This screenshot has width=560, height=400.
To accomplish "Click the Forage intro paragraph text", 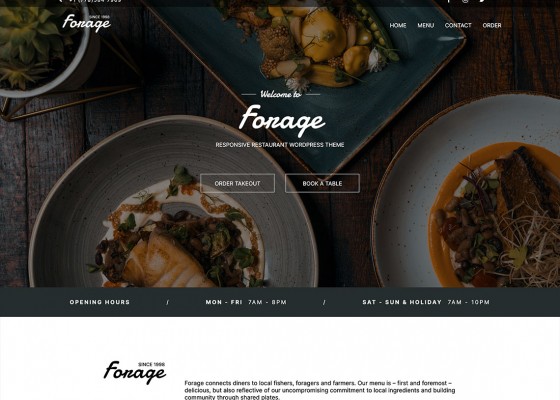I will coord(320,390).
